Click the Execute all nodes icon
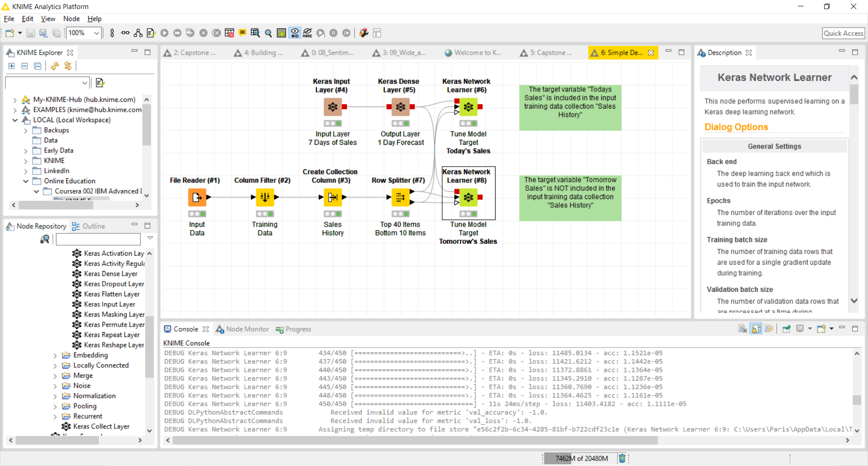 177,33
